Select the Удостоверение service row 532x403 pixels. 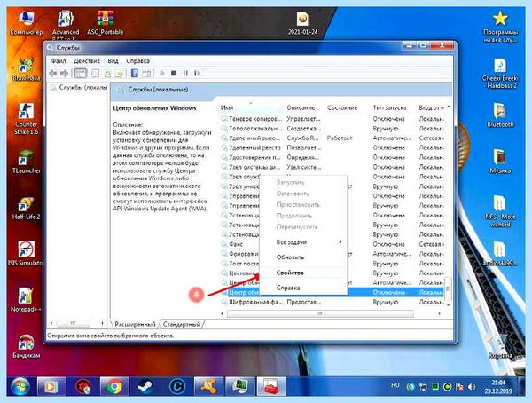(x=332, y=157)
